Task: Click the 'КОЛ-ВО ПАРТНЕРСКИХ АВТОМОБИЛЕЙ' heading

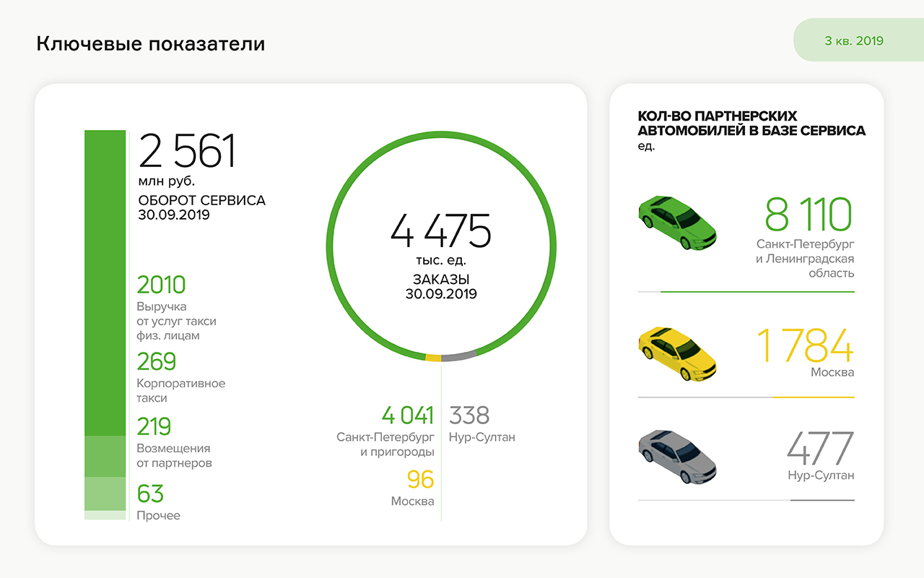Action: point(751,124)
